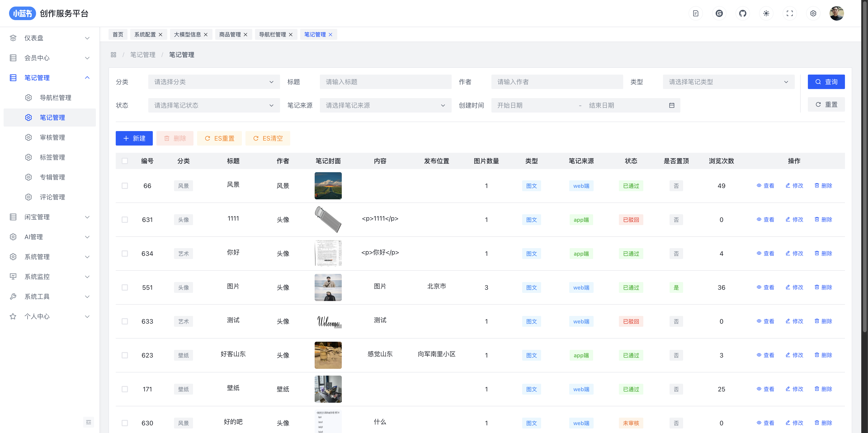
Task: Switch to the 商品管理 tab
Action: [230, 34]
